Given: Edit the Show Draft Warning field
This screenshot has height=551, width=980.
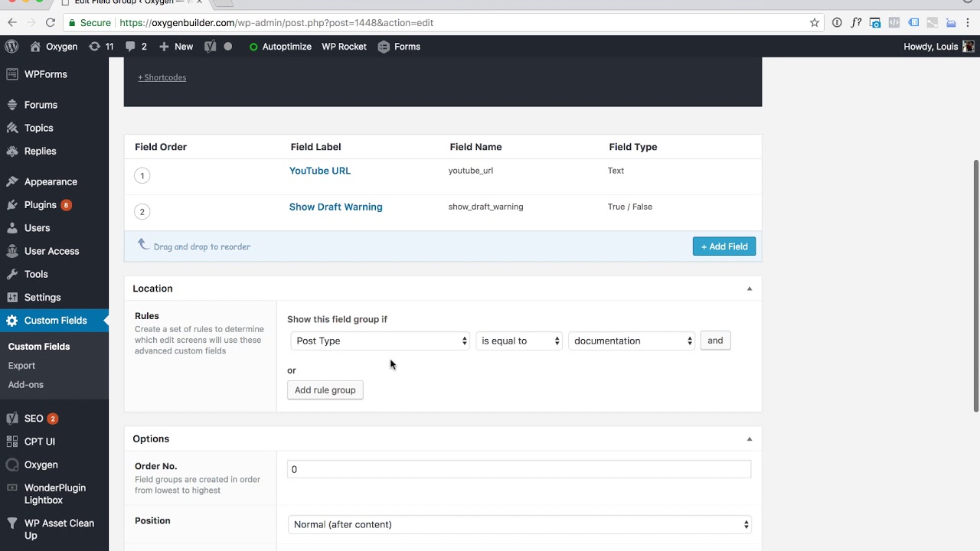Looking at the screenshot, I should pyautogui.click(x=335, y=207).
